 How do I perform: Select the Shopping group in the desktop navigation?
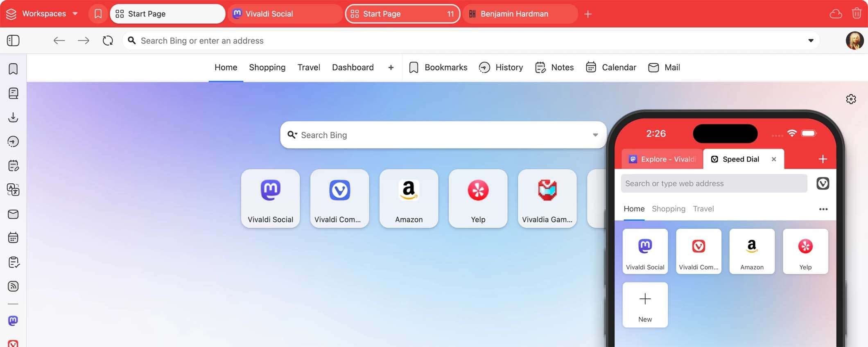[x=267, y=68]
